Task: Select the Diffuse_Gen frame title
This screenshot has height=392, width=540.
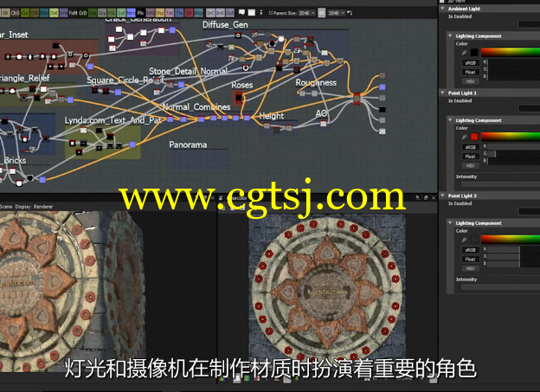Action: pos(225,25)
